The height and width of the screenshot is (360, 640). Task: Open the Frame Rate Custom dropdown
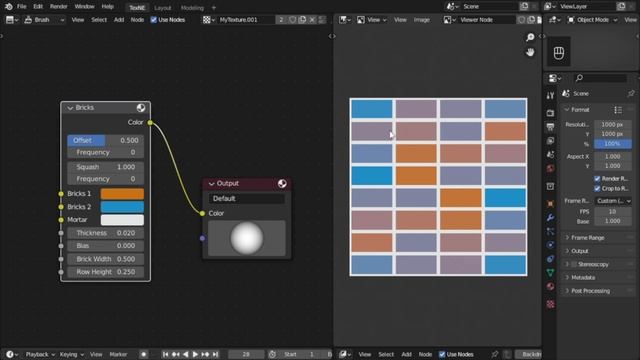coord(613,201)
